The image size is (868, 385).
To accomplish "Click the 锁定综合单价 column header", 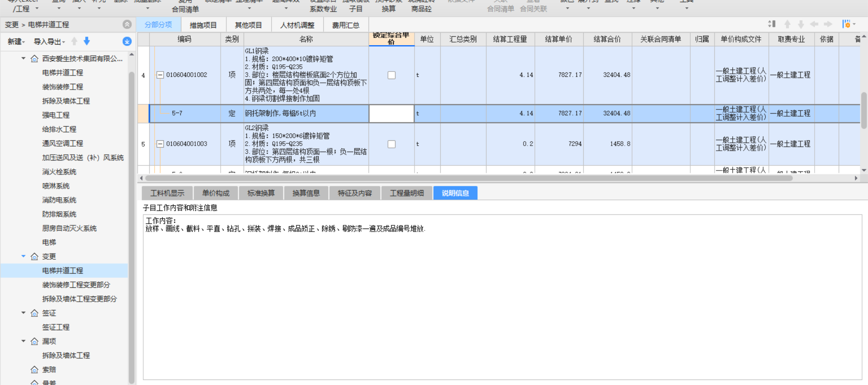I will pyautogui.click(x=392, y=39).
